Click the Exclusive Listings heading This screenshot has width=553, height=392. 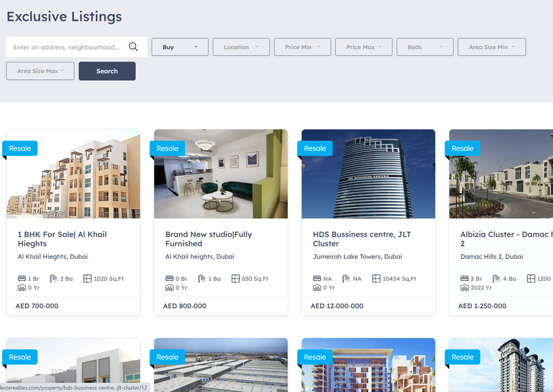point(64,17)
